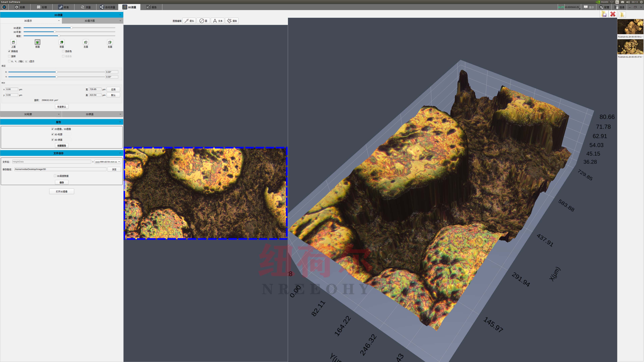Toggle the 伪彩色 pseudo-color checkbox

tap(63, 51)
